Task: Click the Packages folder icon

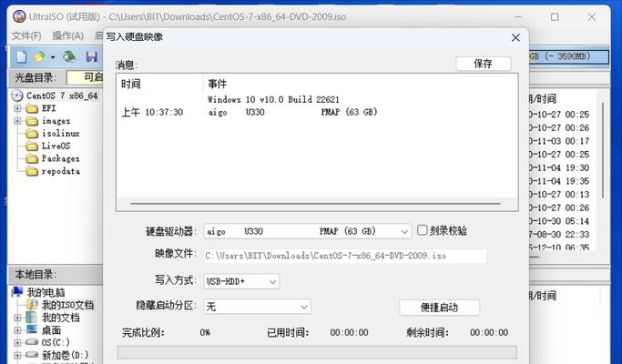Action: pos(32,159)
